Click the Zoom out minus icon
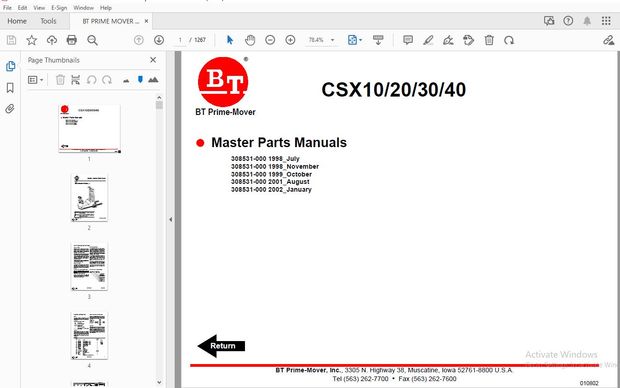This screenshot has width=620, height=388. [270, 40]
